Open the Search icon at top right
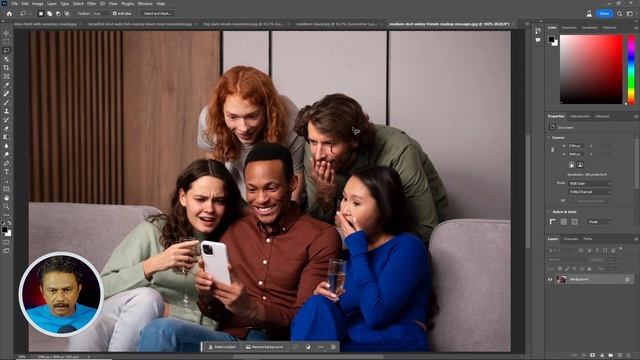This screenshot has width=640, height=360. pyautogui.click(x=620, y=13)
